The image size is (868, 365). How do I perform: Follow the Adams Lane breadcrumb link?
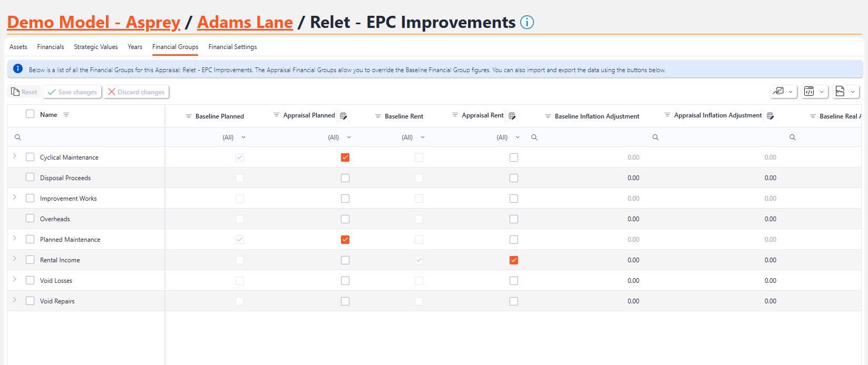click(x=245, y=23)
